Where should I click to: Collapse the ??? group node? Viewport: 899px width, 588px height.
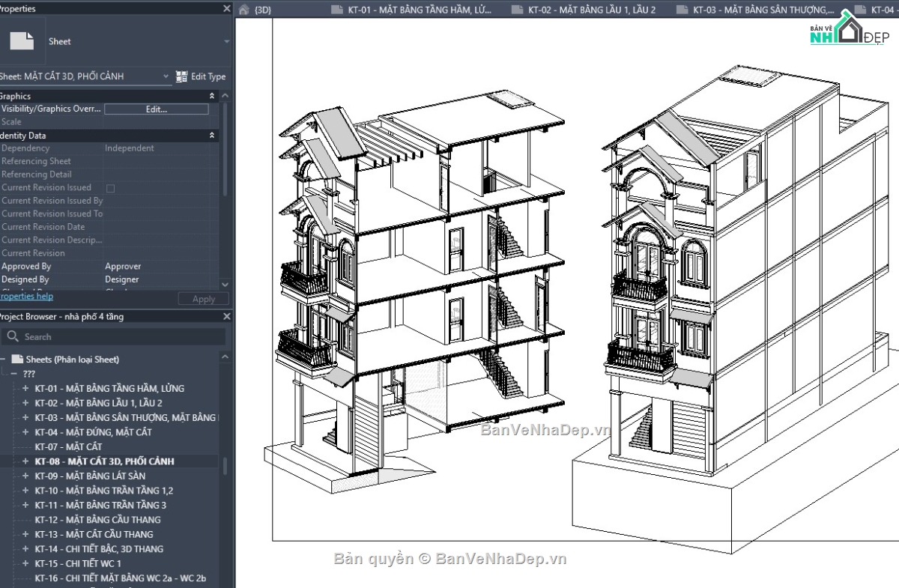point(14,374)
